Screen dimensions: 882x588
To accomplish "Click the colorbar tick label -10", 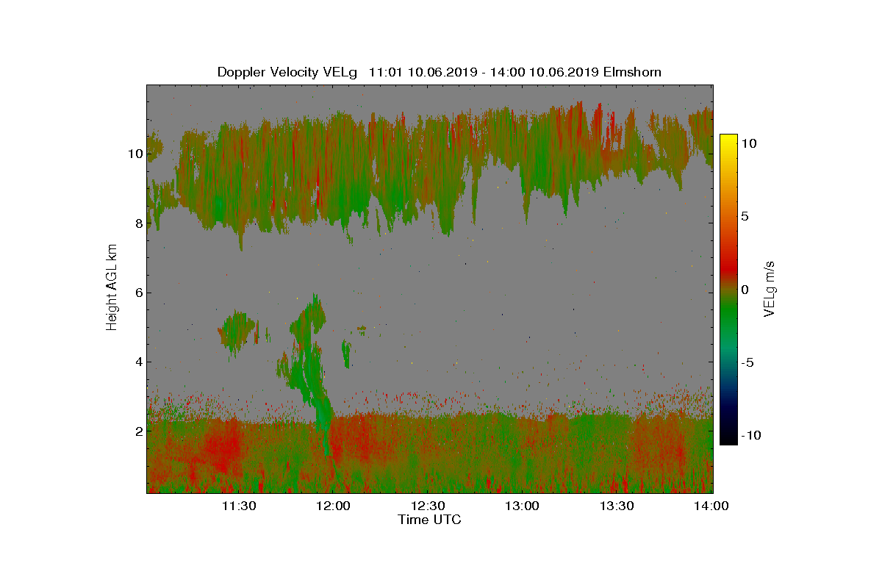I will [x=751, y=435].
